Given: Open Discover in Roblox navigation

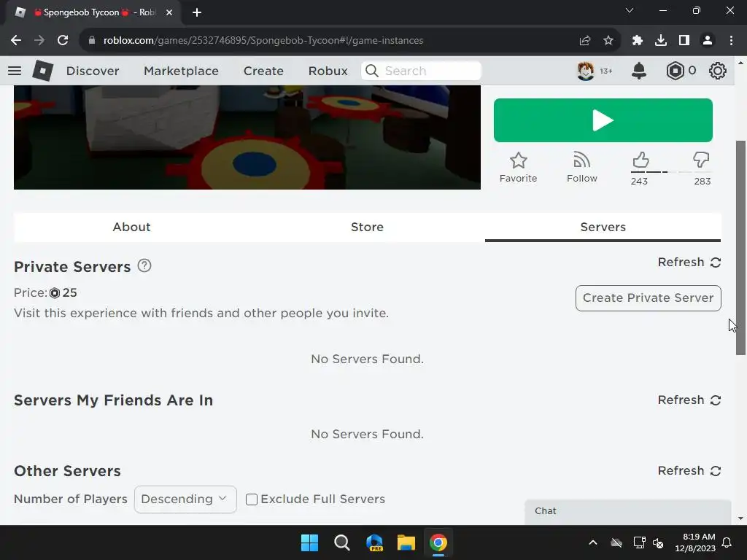Looking at the screenshot, I should [93, 71].
